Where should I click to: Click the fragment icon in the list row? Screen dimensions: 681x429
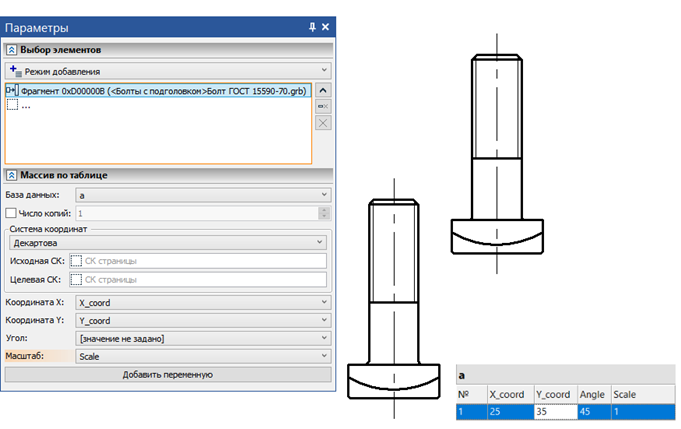[12, 90]
